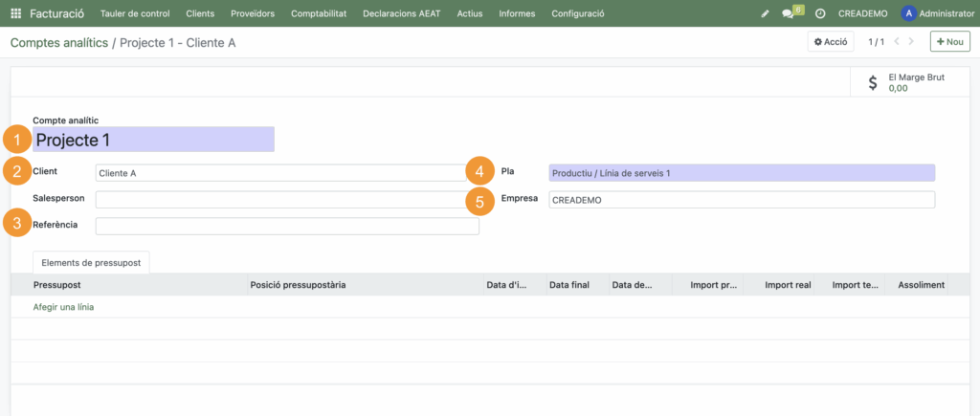The width and height of the screenshot is (980, 416).
Task: Select the Elements de pressupost tab
Action: (x=91, y=261)
